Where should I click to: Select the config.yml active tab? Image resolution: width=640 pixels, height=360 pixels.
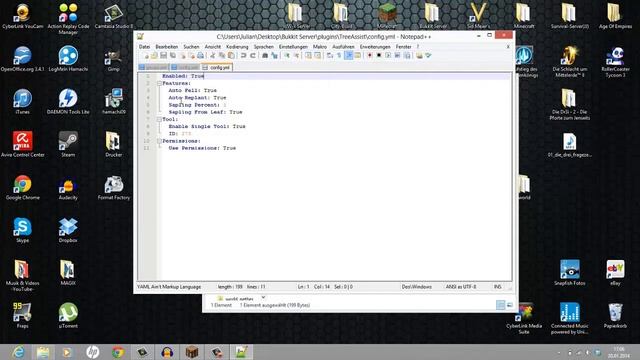(217, 67)
